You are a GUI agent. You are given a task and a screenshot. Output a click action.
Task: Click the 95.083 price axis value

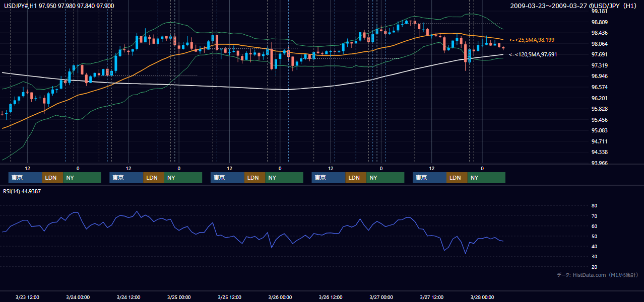[x=601, y=130]
